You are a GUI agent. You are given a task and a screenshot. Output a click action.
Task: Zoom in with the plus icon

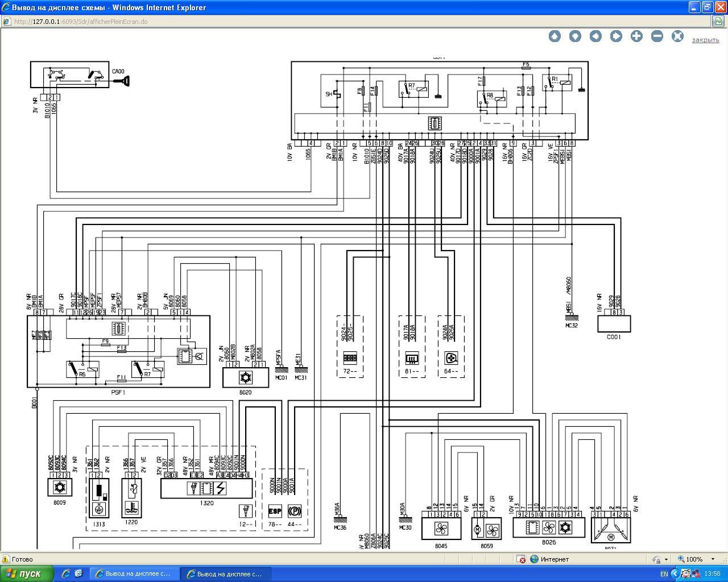point(636,36)
